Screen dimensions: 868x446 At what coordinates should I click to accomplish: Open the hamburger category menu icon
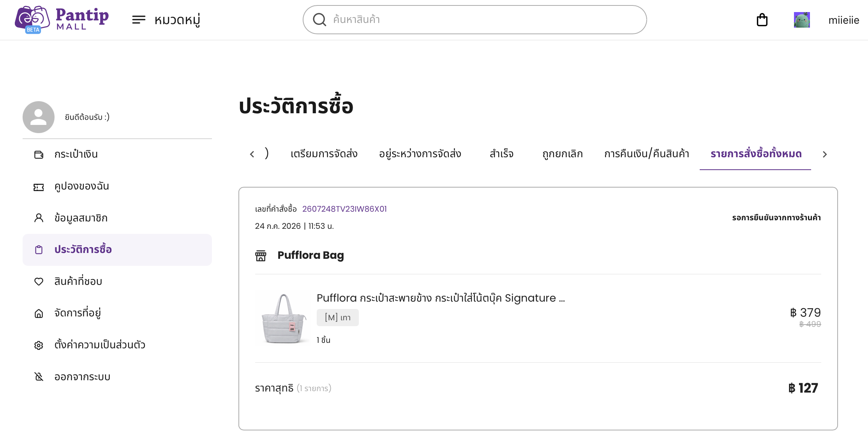point(139,20)
